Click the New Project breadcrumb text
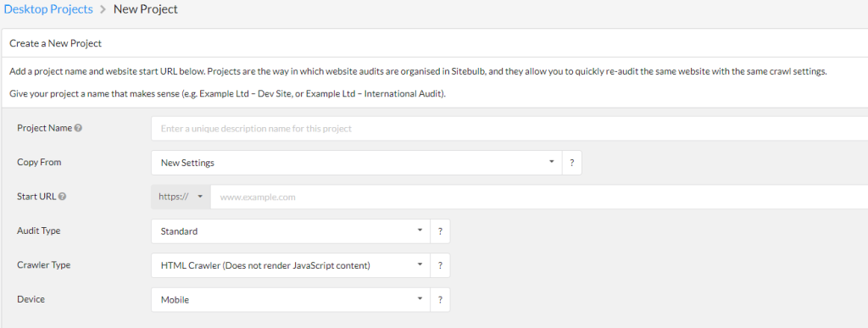 coord(146,9)
